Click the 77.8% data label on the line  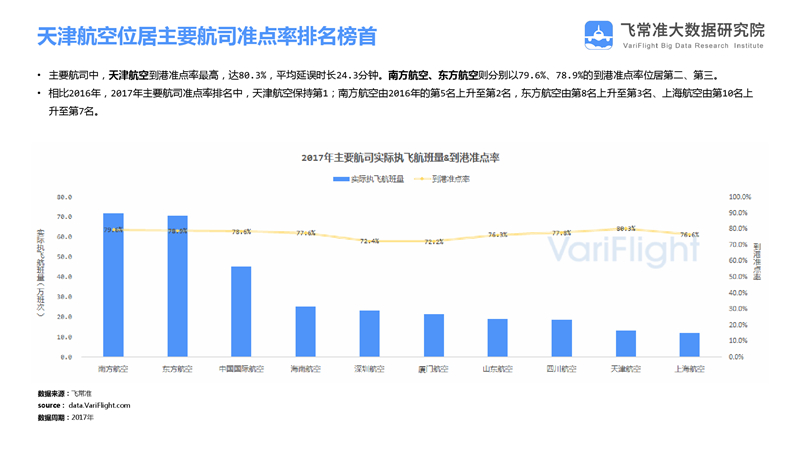pos(562,233)
